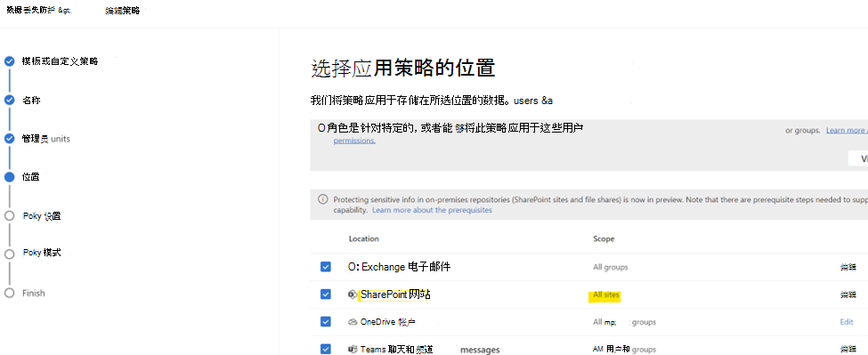The image size is (868, 355).
Task: Click the Scope column header
Action: (604, 238)
